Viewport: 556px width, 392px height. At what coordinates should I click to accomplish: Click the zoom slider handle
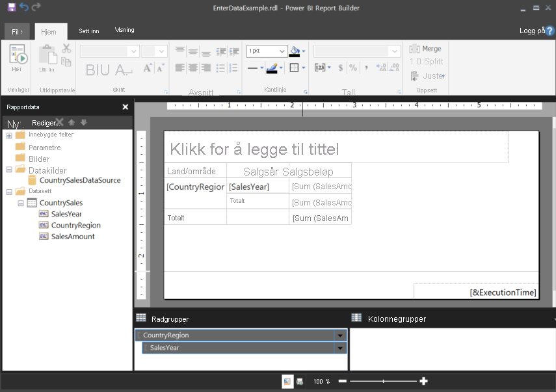pos(383,382)
